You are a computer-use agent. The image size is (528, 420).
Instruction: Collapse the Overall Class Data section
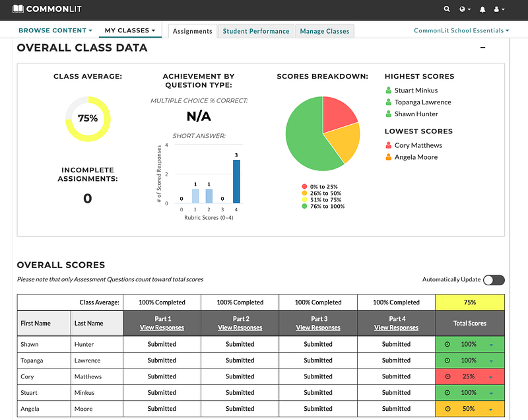coord(482,48)
